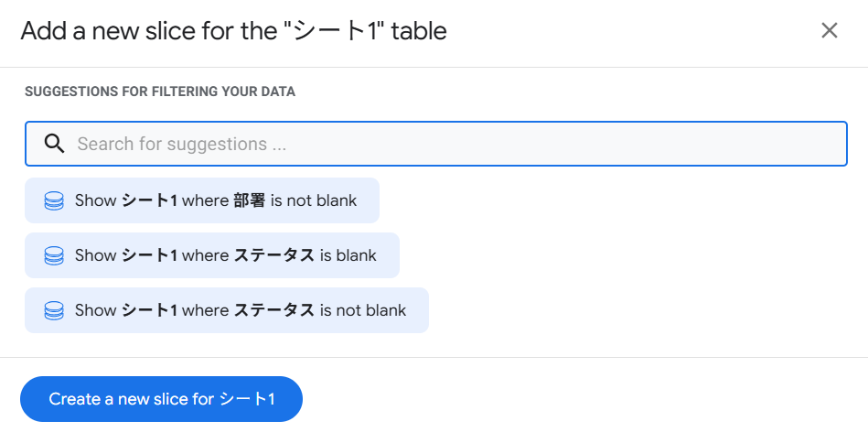Click the dialog title about the シート1 table
This screenshot has width=868, height=432.
pyautogui.click(x=233, y=31)
